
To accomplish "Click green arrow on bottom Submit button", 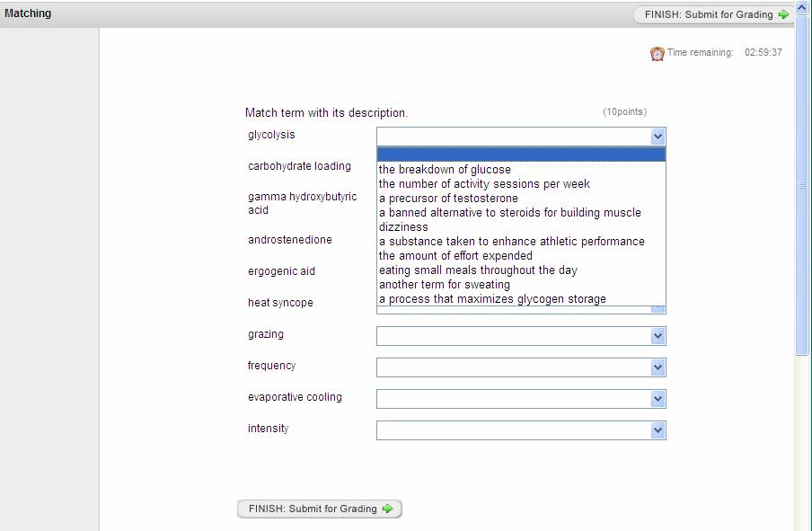I will (x=387, y=509).
